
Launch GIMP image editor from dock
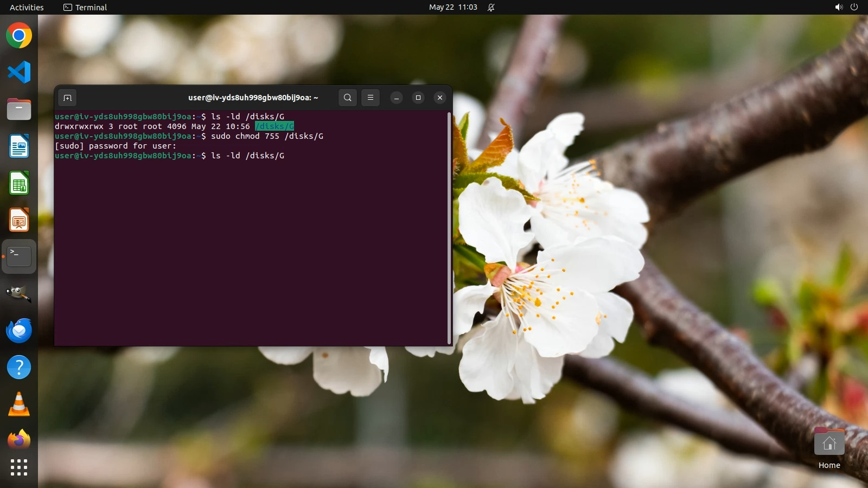[19, 293]
